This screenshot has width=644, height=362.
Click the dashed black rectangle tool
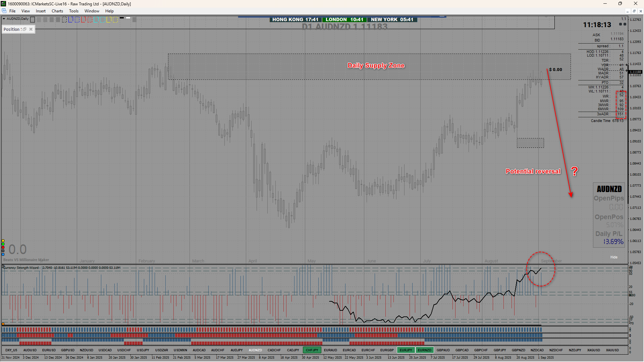tap(64, 20)
